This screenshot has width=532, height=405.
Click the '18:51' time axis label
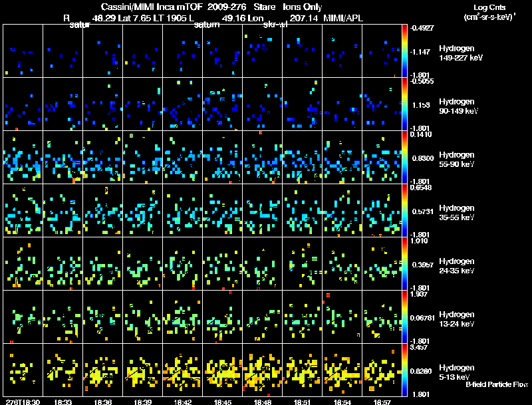[303, 402]
